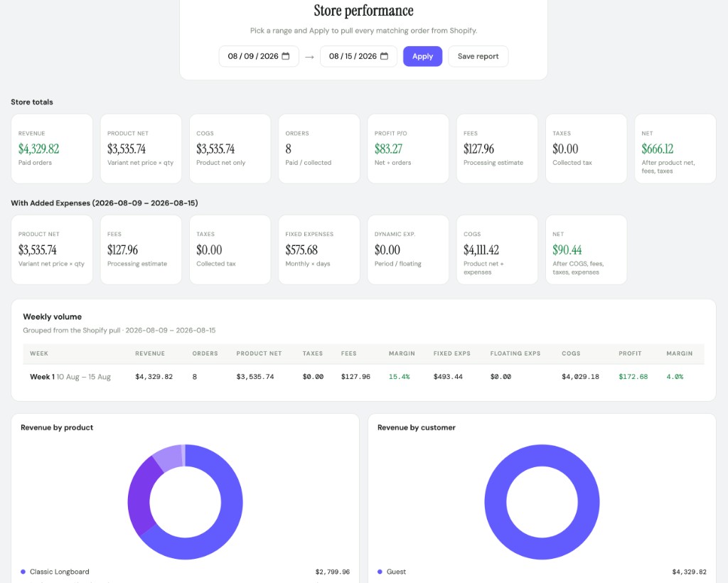Image resolution: width=728 pixels, height=583 pixels.
Task: Click the Net $666.12 value
Action: (658, 149)
